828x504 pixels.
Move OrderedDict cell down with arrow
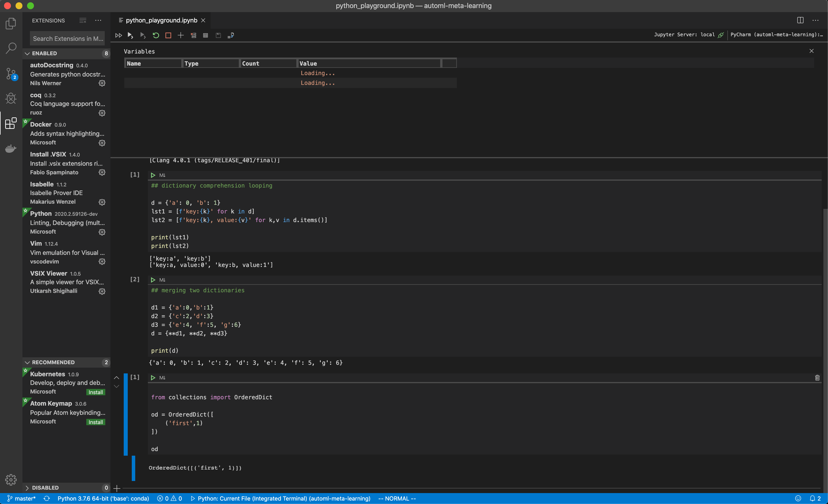coord(117,386)
